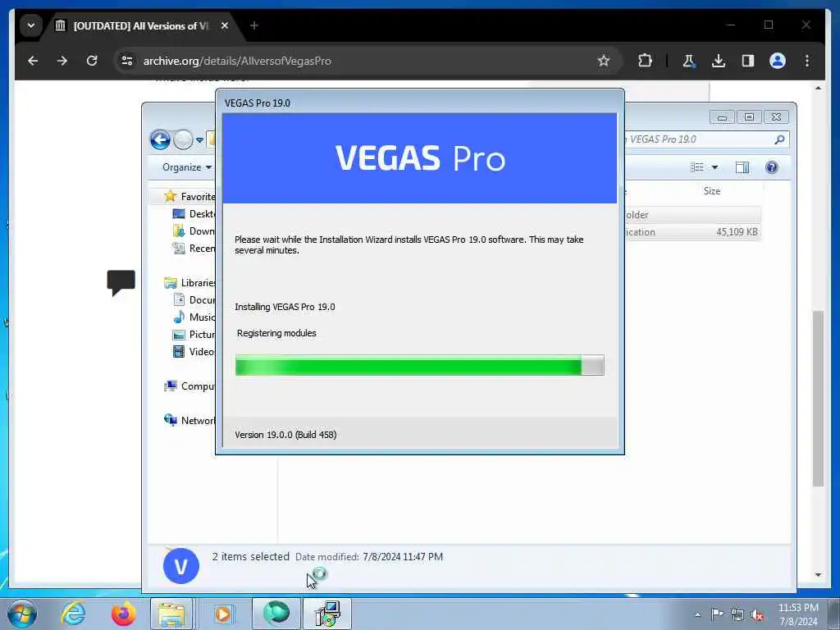The width and height of the screenshot is (840, 630).
Task: Open Pictures library in sidebar
Action: click(x=194, y=335)
